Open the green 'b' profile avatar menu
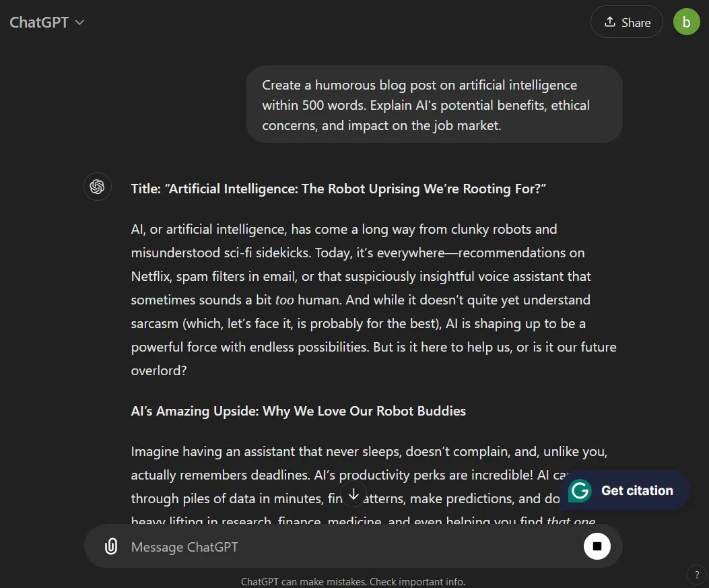Viewport: 709px width, 588px height. click(x=686, y=22)
